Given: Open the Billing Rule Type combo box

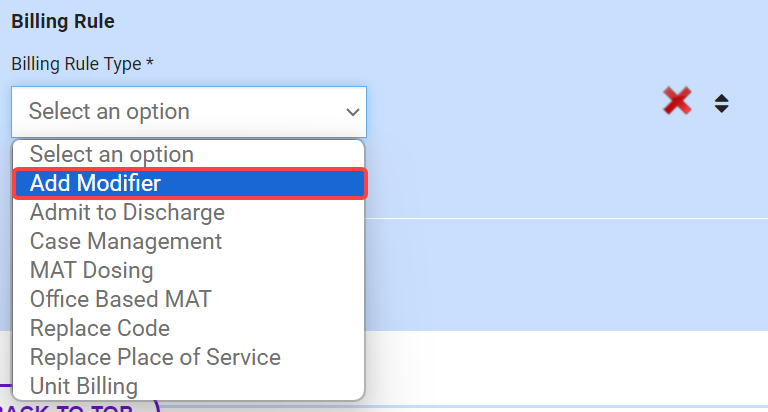Looking at the screenshot, I should point(189,112).
